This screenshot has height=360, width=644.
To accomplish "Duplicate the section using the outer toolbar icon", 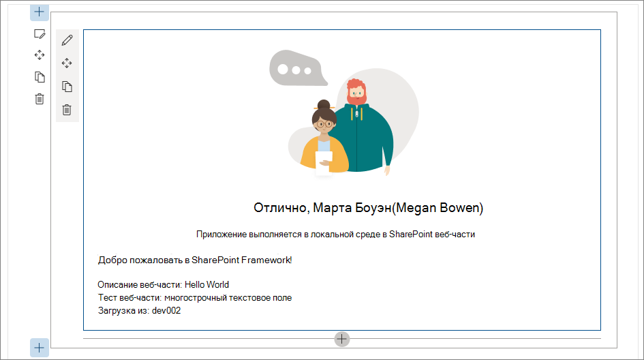I will tap(40, 77).
